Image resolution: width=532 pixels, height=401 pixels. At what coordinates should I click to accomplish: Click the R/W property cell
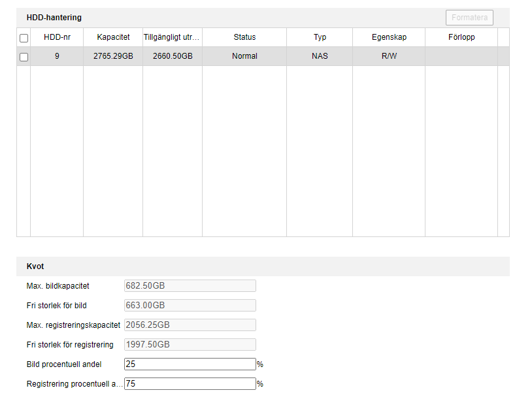click(389, 56)
